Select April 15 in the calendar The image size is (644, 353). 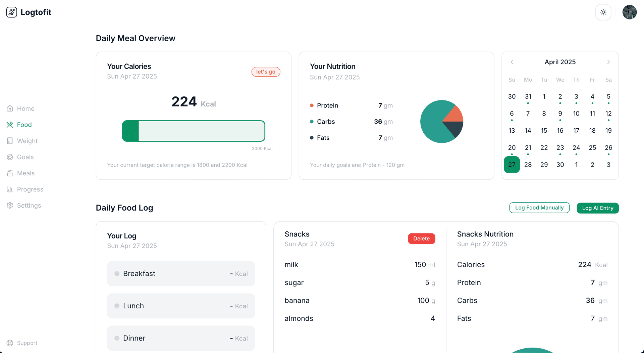[x=544, y=130]
